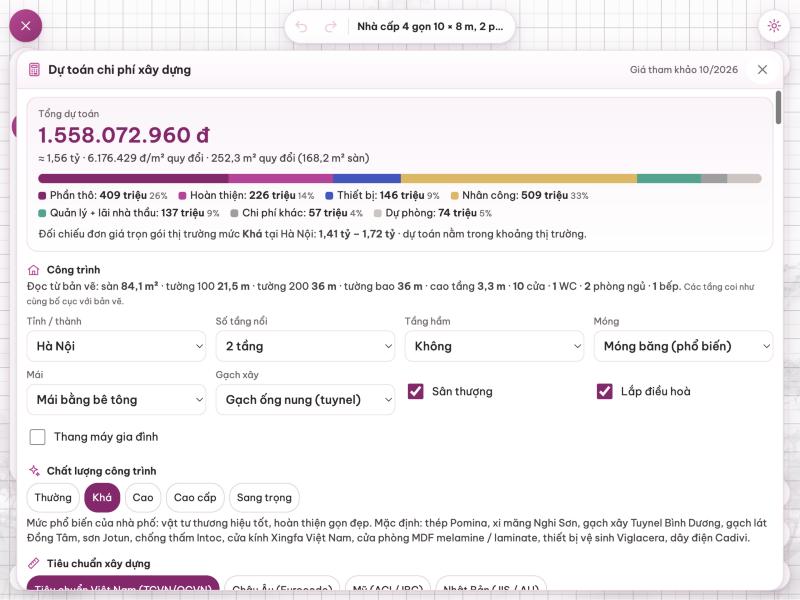Screen dimensions: 800x600
Task: Click the Thiết bị segment of cost bar
Action: pos(367,179)
